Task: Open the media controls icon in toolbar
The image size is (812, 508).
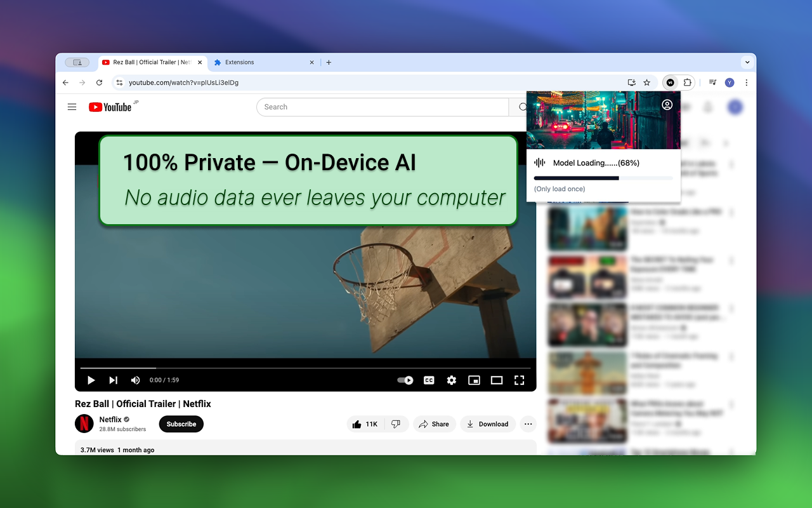Action: click(x=713, y=83)
